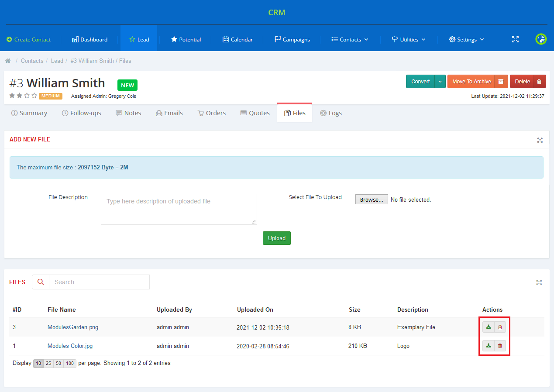Screen dimensions: 554x392
Task: Download the Modules Color.jpg file
Action: pyautogui.click(x=489, y=346)
